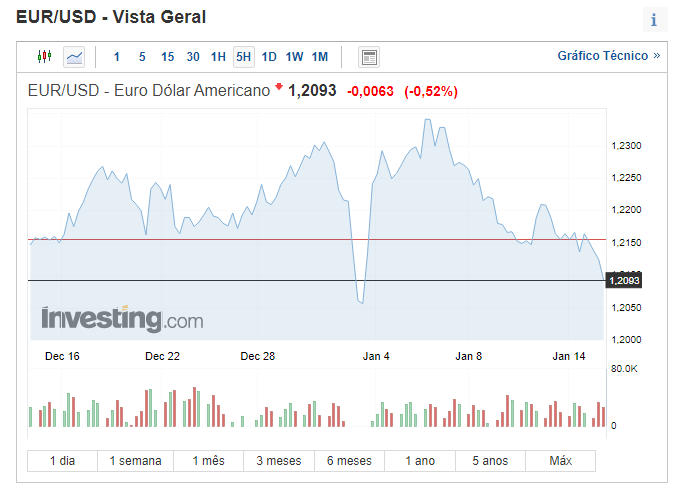Select the 15 minute interval
Viewport: 683px width, 498px height.
pos(167,56)
